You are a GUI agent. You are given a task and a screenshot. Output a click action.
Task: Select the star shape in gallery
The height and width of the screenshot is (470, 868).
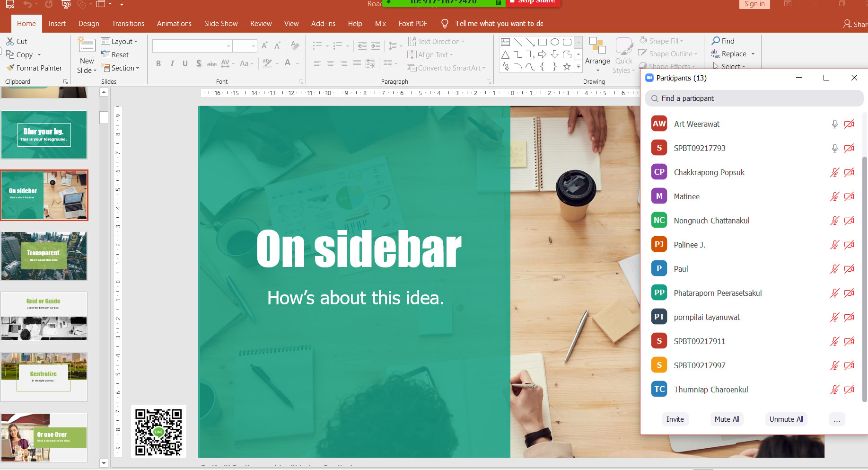click(567, 67)
